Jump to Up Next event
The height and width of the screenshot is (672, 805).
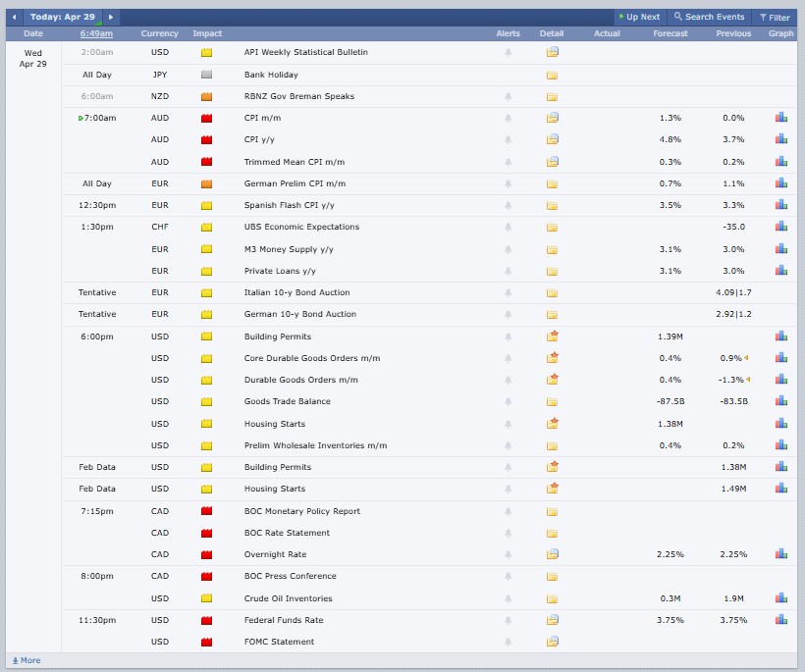click(x=639, y=17)
